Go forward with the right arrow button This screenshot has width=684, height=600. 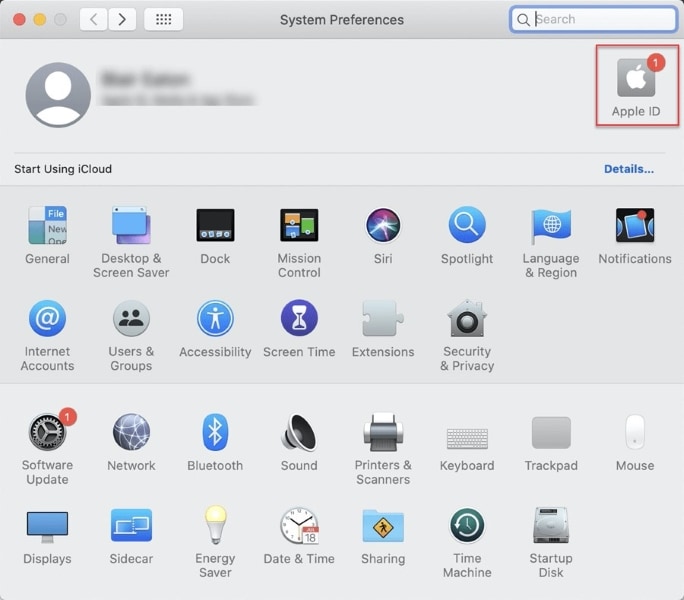122,19
